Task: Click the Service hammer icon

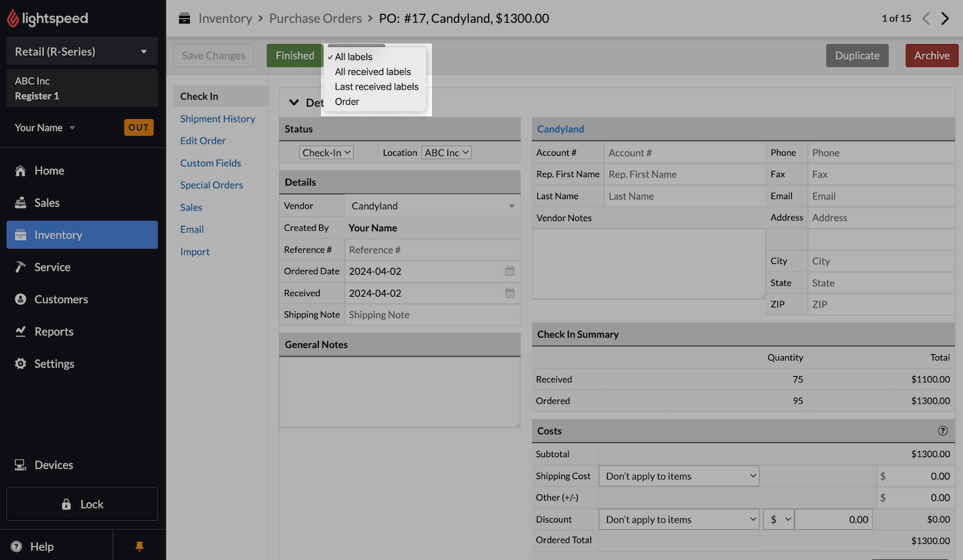Action: click(21, 267)
